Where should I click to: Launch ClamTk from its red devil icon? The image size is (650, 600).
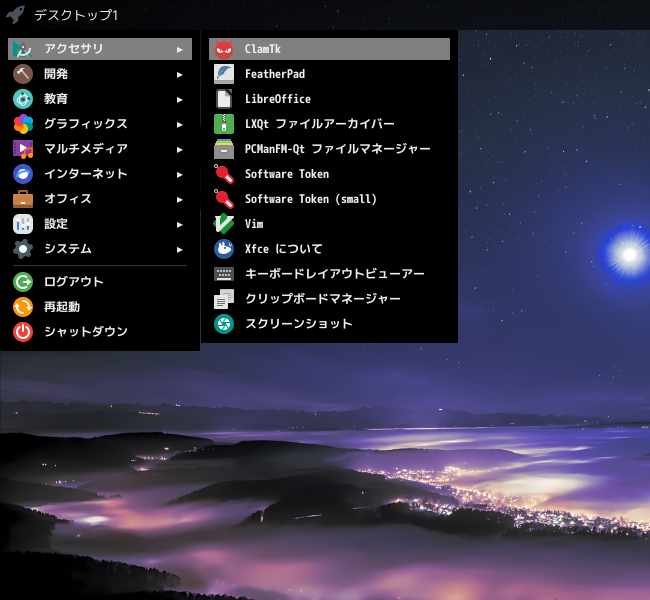224,49
